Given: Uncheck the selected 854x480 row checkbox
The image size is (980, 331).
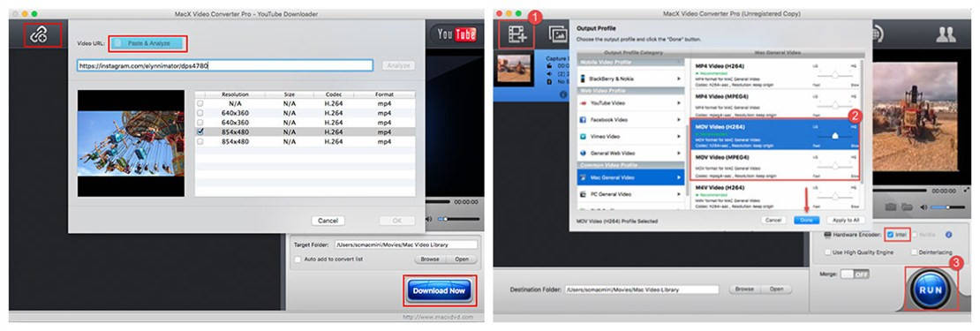Looking at the screenshot, I should coord(200,132).
